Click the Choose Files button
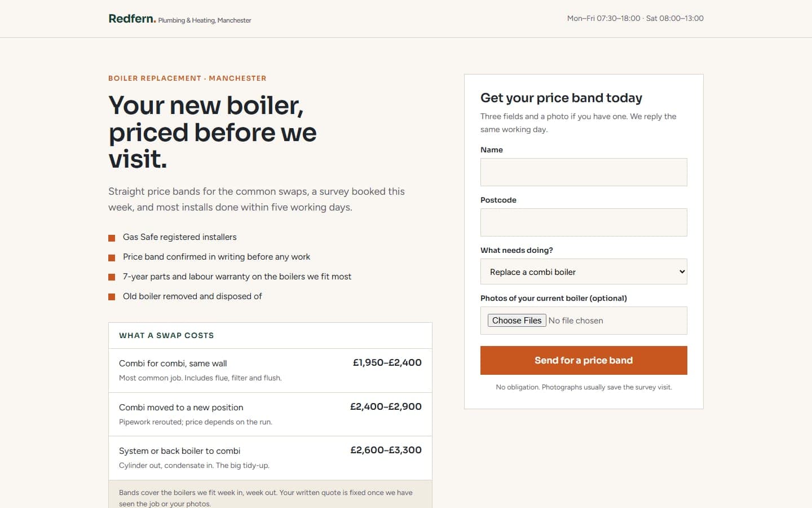The image size is (812, 508). pos(517,321)
